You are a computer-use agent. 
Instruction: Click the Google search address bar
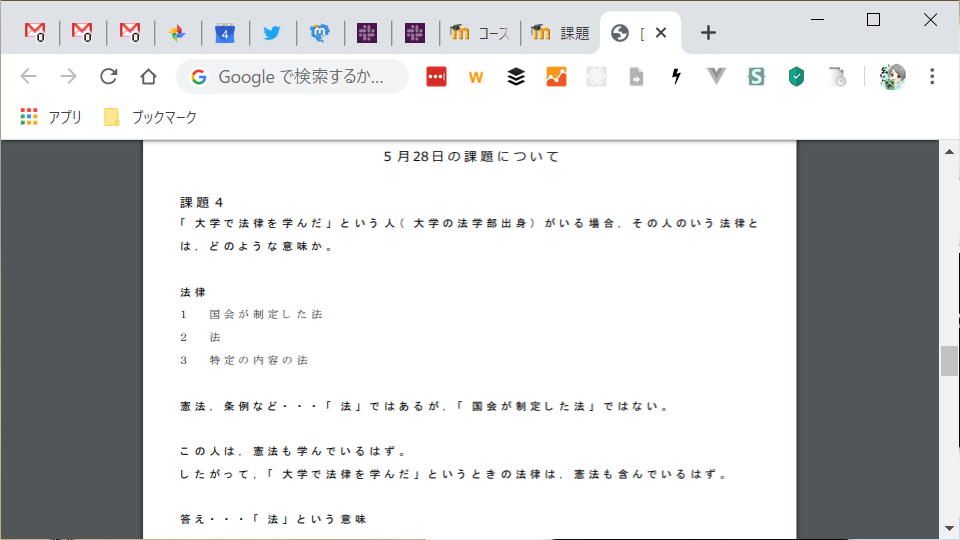(300, 77)
